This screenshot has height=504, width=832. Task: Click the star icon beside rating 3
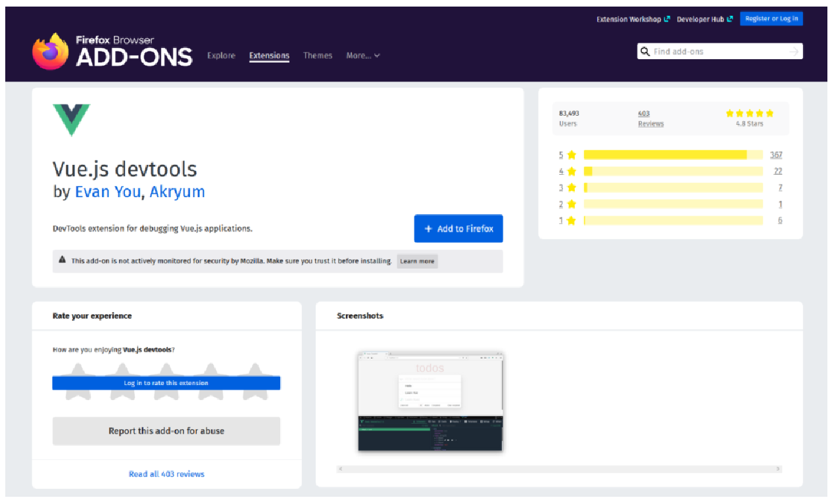pos(572,188)
